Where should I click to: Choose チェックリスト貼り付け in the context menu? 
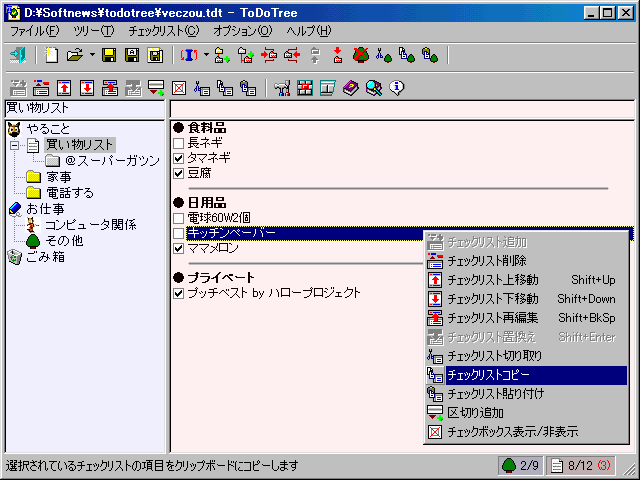[527, 394]
